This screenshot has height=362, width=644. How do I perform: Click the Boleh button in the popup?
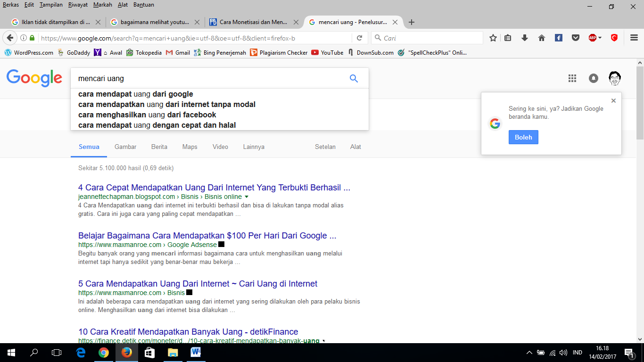[x=523, y=137]
